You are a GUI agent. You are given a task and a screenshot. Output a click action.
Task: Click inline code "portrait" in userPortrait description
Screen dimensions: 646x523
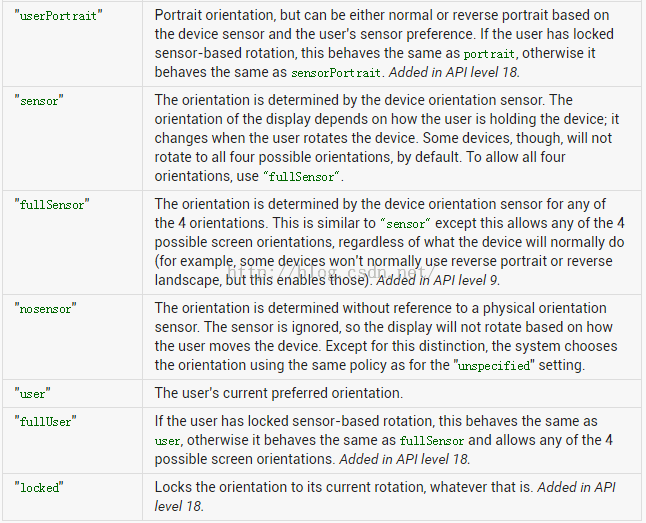point(490,56)
